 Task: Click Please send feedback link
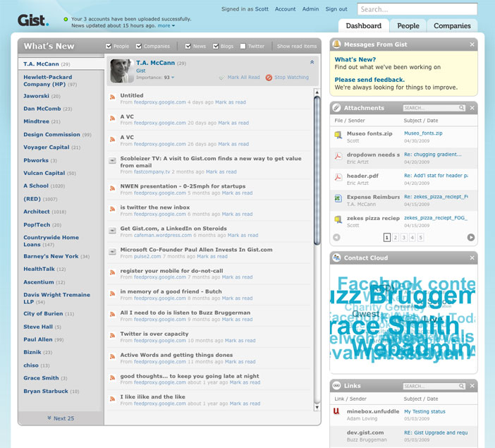click(x=369, y=80)
